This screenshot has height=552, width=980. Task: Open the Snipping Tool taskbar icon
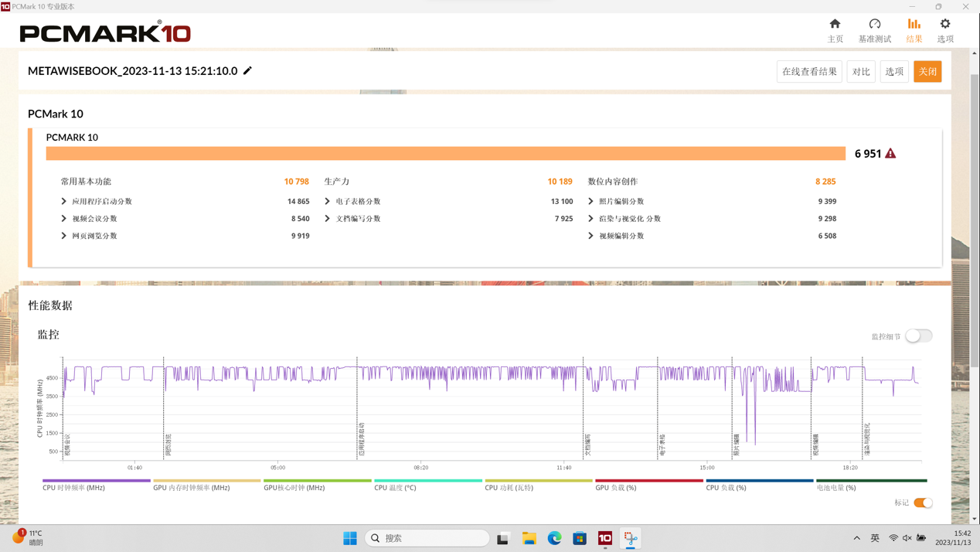click(631, 538)
